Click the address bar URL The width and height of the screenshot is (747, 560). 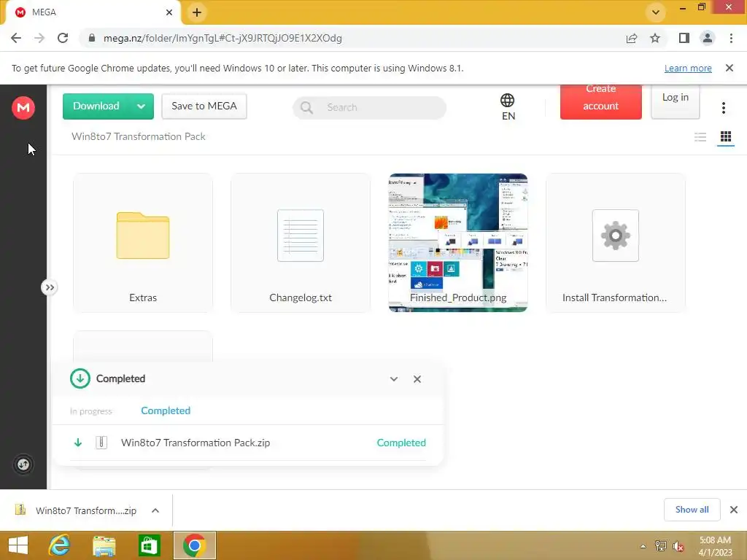tap(222, 38)
